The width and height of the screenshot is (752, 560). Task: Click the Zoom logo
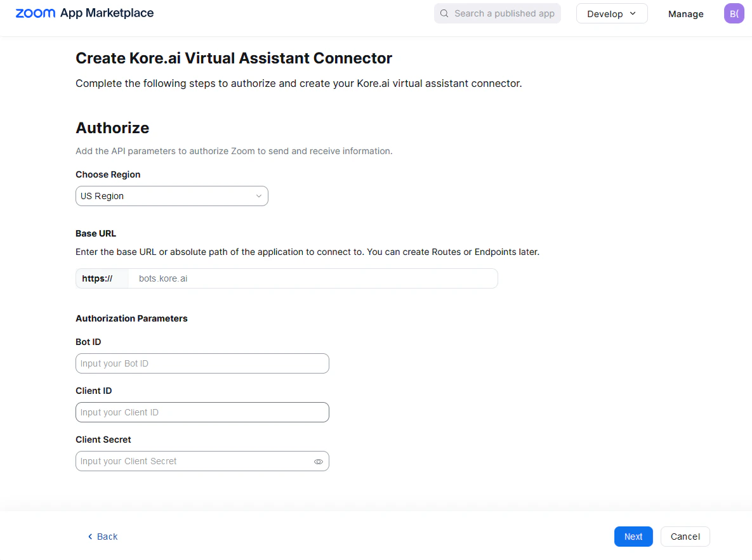[36, 13]
